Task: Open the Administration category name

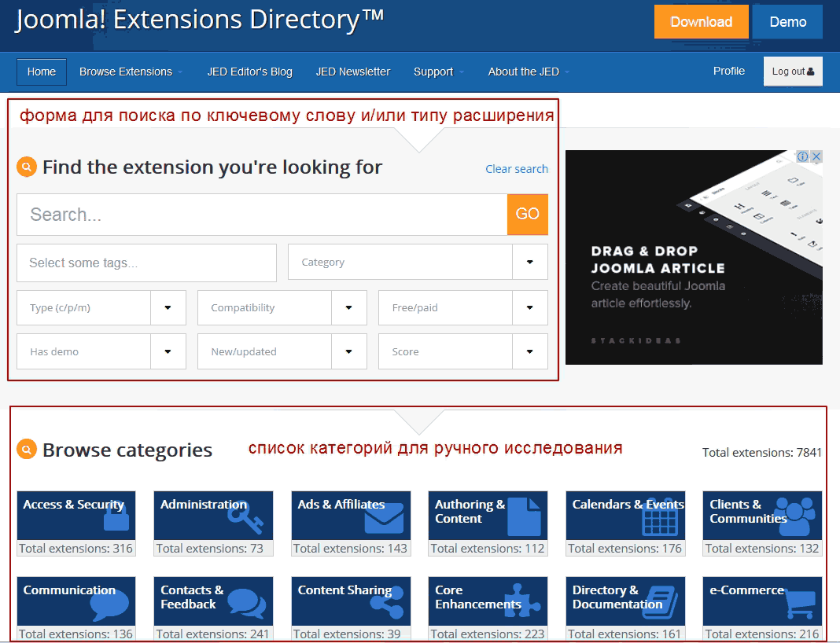Action: click(204, 505)
